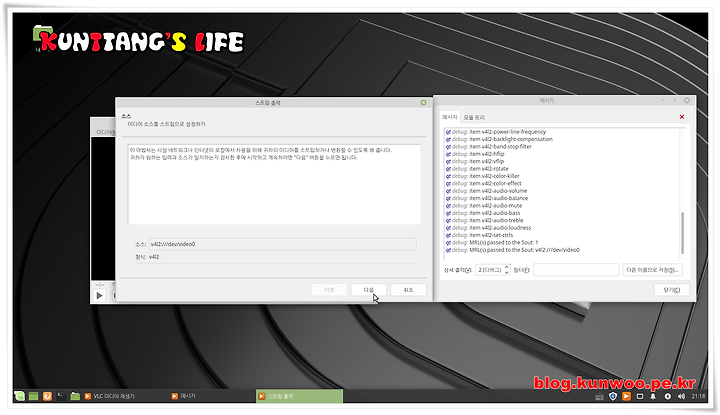Open the volume speaker tray icon

(x=681, y=396)
